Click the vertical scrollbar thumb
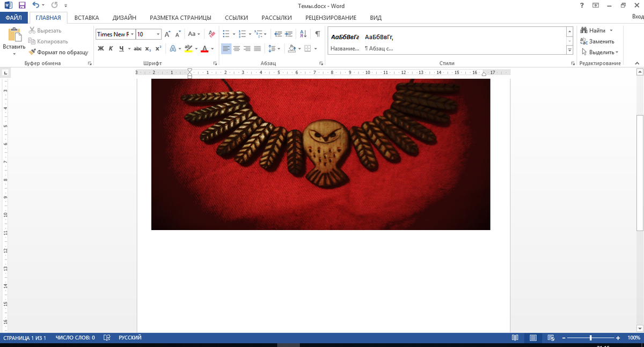This screenshot has height=347, width=644. 640,173
